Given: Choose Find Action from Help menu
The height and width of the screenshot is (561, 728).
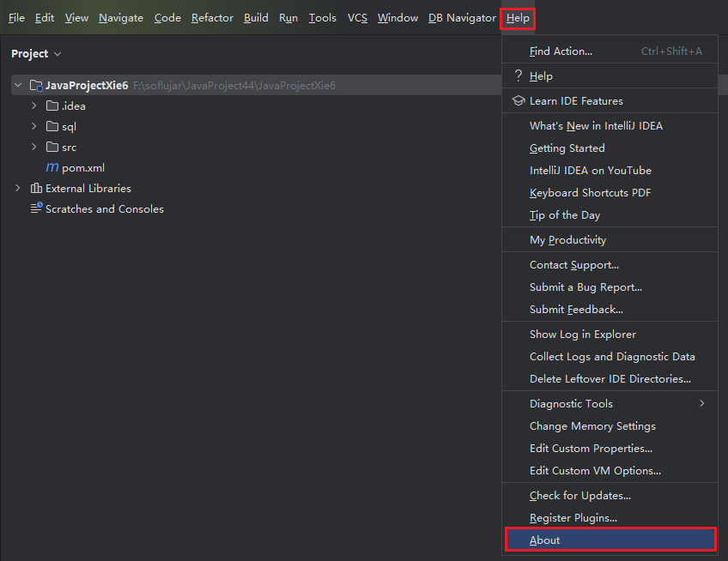Looking at the screenshot, I should coord(610,51).
